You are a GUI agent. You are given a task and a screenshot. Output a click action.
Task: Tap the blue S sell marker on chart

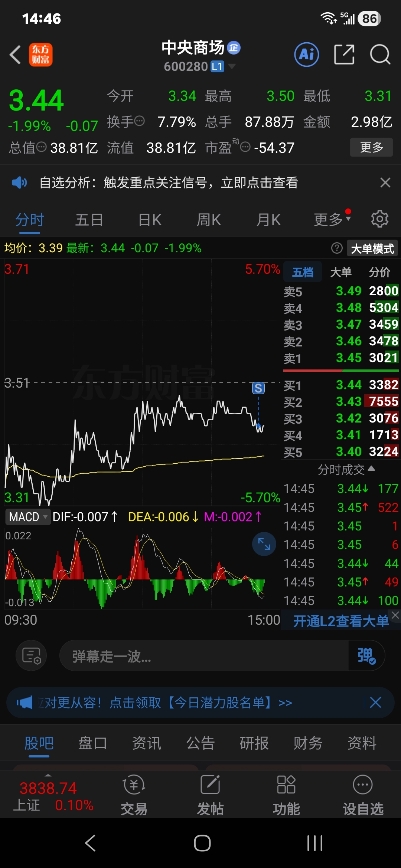pos(258,388)
